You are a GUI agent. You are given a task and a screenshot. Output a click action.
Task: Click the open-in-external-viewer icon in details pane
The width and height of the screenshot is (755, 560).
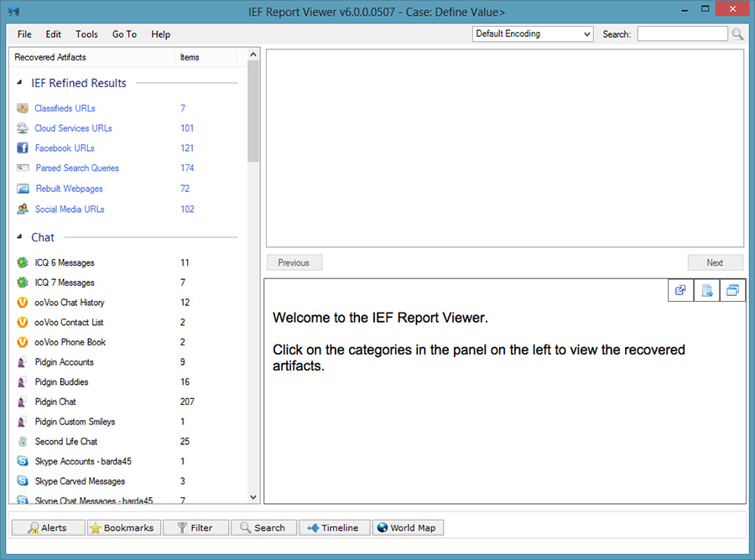click(x=681, y=290)
